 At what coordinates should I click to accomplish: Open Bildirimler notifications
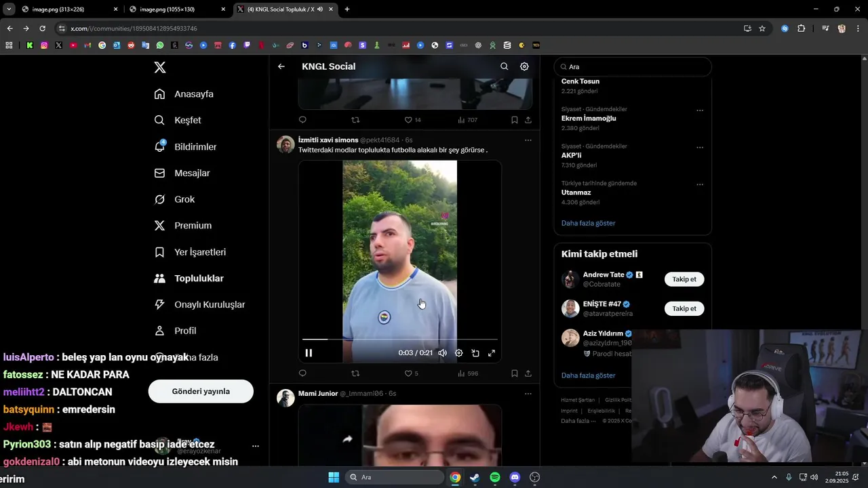pos(185,146)
